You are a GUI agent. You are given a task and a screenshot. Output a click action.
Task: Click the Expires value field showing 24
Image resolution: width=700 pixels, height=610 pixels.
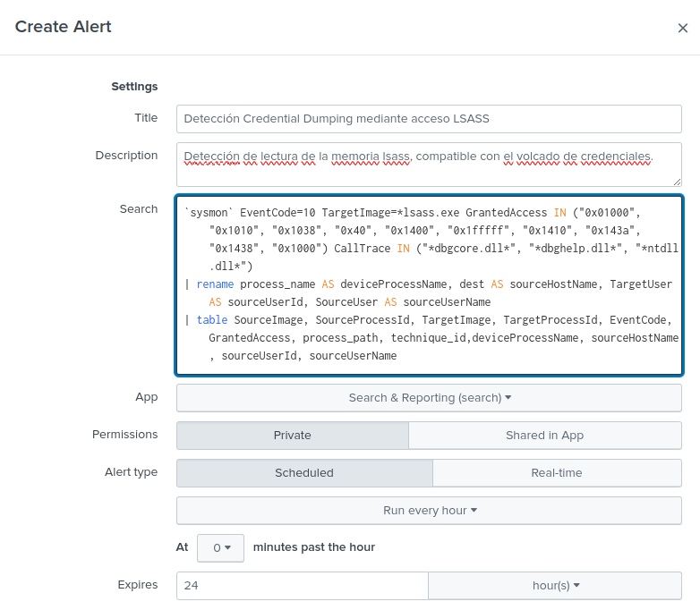coord(302,586)
